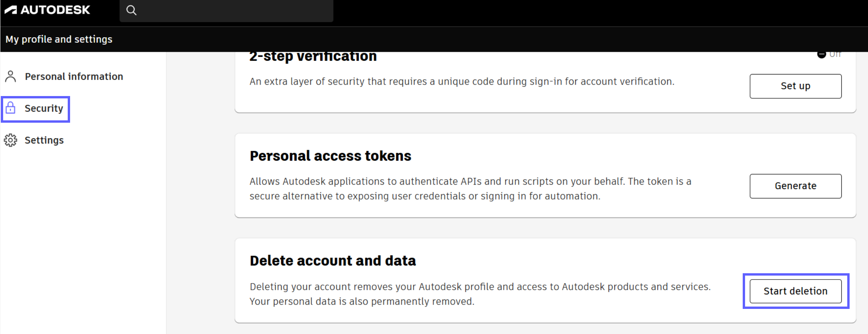The height and width of the screenshot is (334, 868).
Task: Click the 2-step verification heading
Action: (x=313, y=57)
